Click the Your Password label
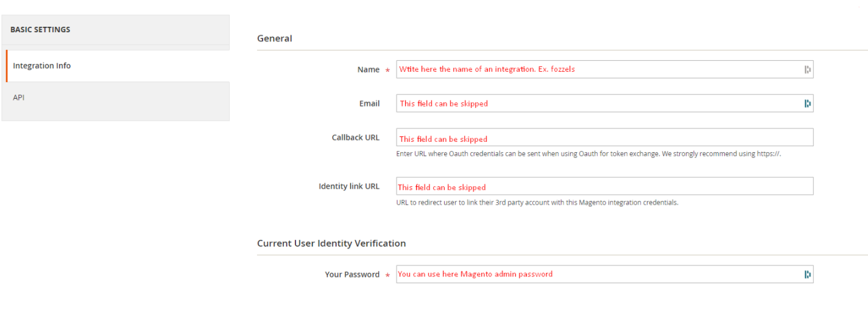The width and height of the screenshot is (868, 319). pos(352,275)
